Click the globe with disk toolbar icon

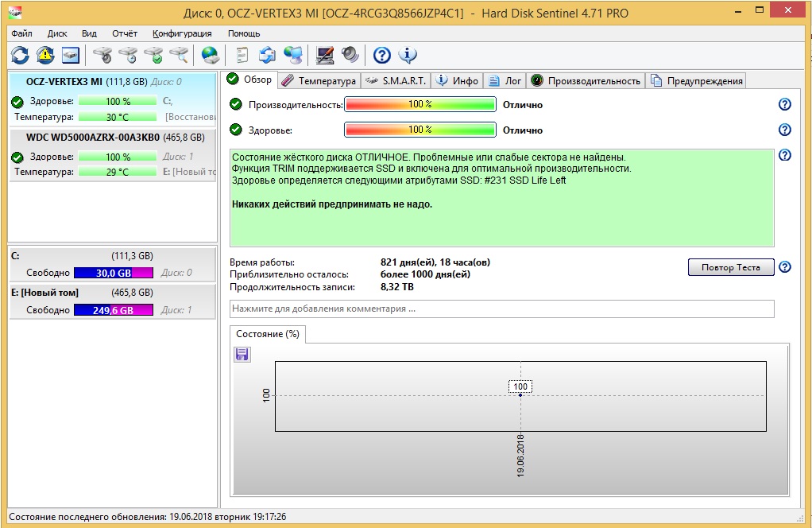point(210,55)
